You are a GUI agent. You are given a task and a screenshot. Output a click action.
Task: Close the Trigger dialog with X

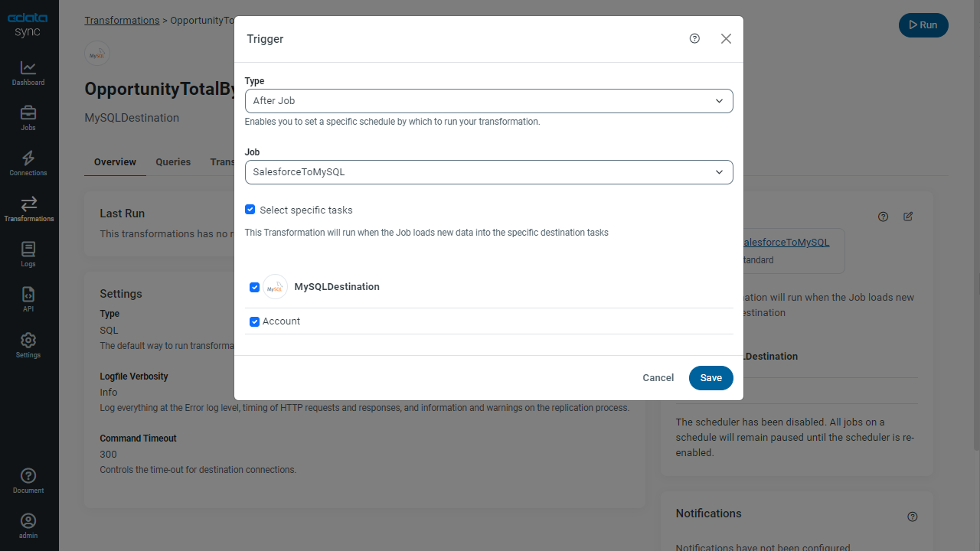(x=726, y=38)
